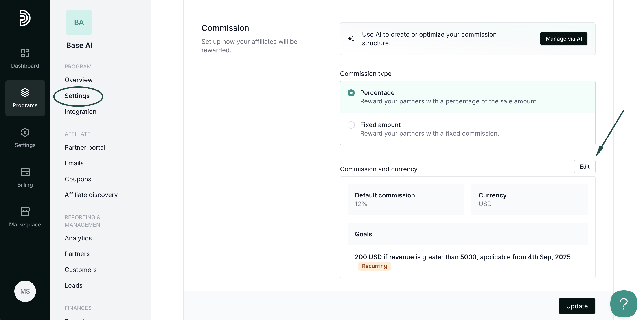This screenshot has width=644, height=320.
Task: Open the Settings gear icon in sidebar
Action: point(25,132)
